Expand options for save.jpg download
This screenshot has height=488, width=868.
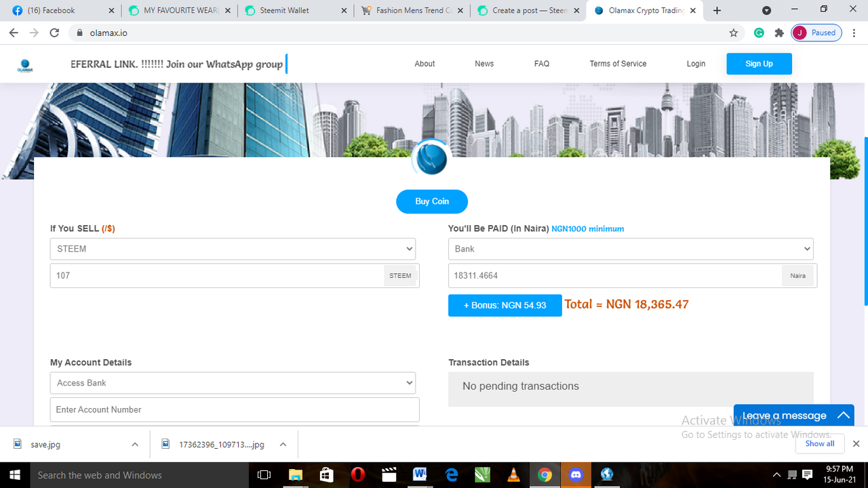point(135,445)
